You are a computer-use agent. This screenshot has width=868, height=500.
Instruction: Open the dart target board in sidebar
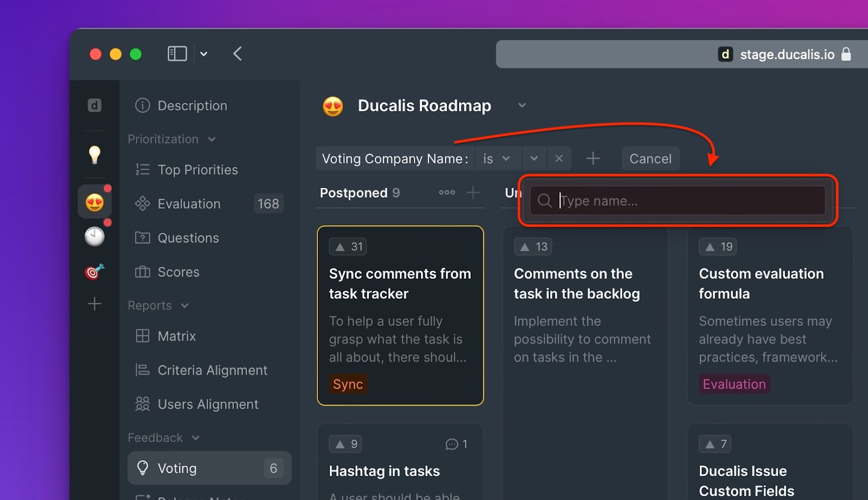pos(94,271)
